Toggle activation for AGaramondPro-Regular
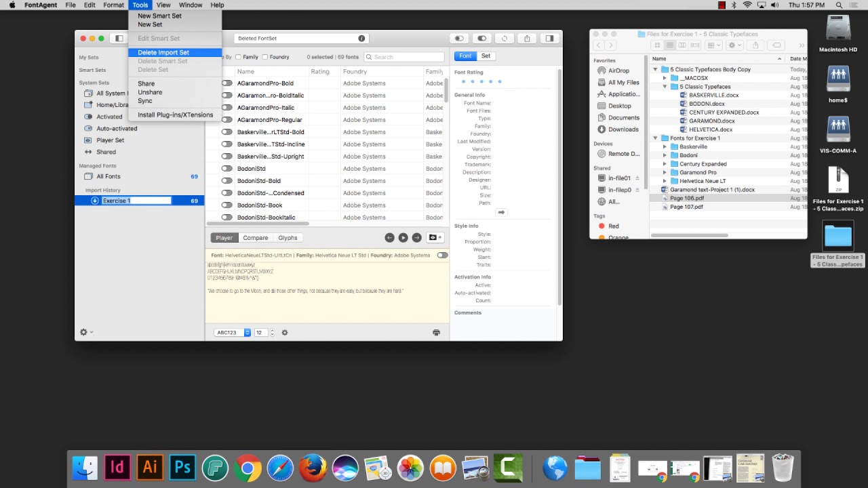Screen dimensions: 868x488 (x=226, y=120)
